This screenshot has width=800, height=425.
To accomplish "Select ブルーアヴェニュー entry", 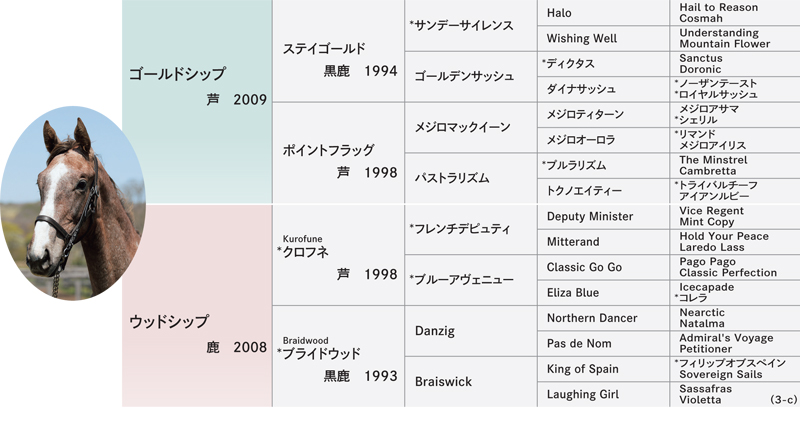I will coord(471,280).
